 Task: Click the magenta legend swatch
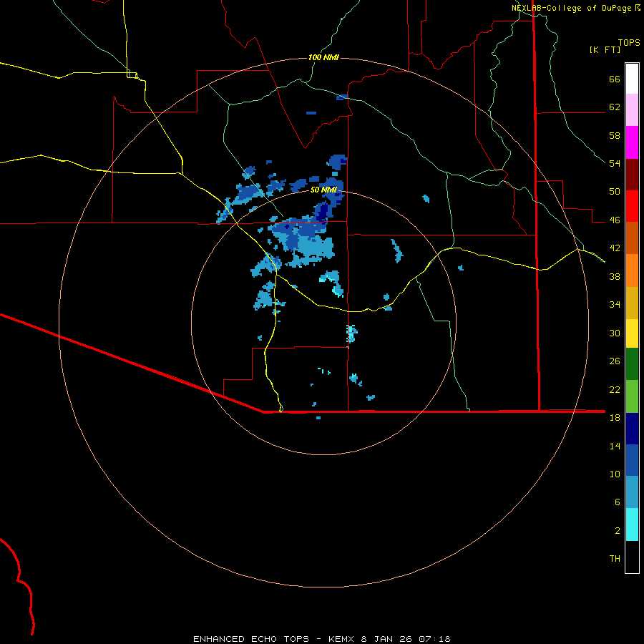(632, 142)
